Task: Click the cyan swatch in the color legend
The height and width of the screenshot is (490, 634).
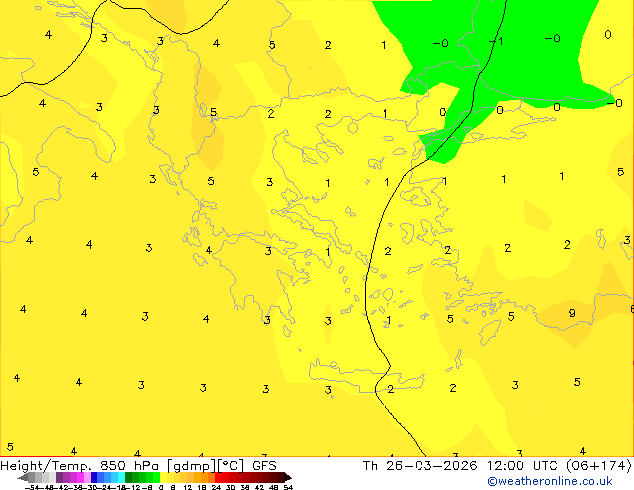Action: (121, 477)
